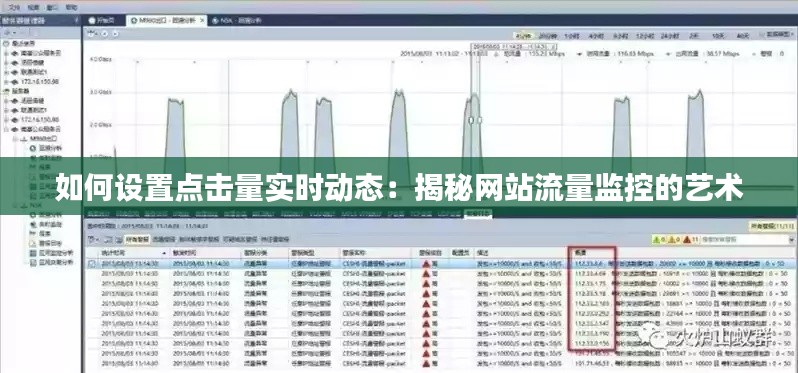Viewport: 798px width, 373px height.
Task: Open the 窗口 menu
Action: point(53,7)
